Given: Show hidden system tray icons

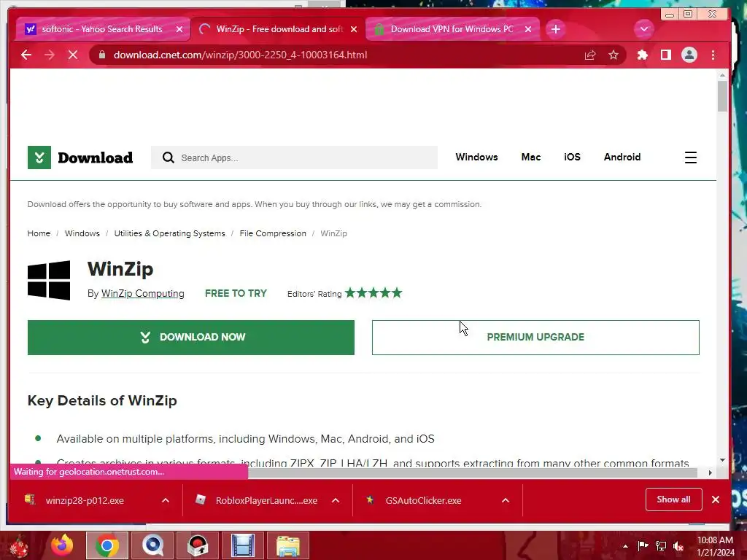Looking at the screenshot, I should [625, 546].
